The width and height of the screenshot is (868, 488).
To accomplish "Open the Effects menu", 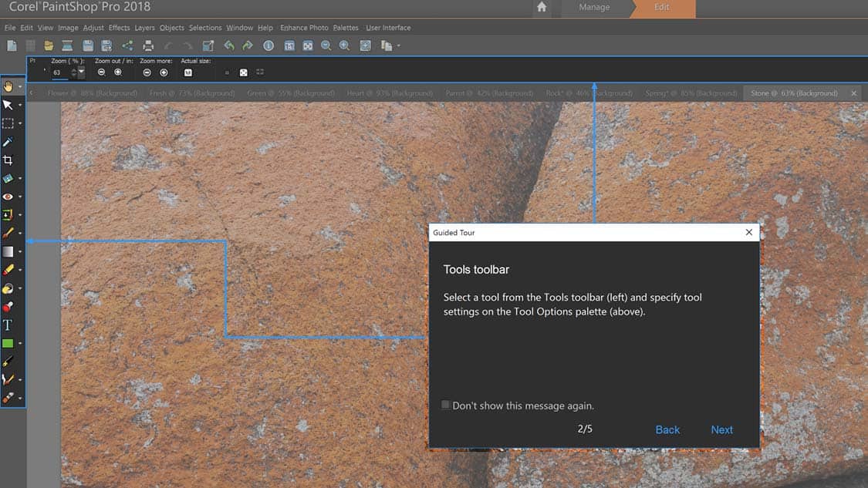I will pyautogui.click(x=119, y=28).
